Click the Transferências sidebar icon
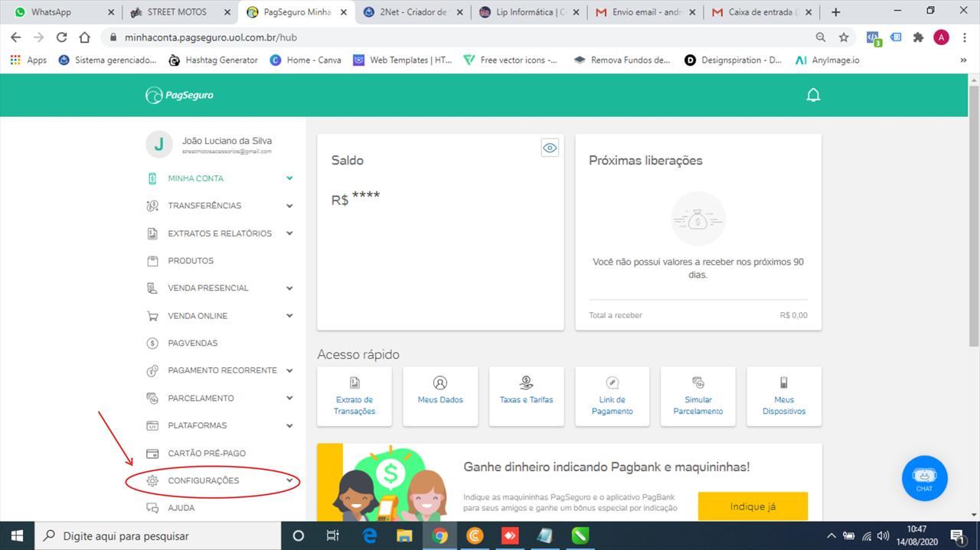980x550 pixels. (152, 206)
